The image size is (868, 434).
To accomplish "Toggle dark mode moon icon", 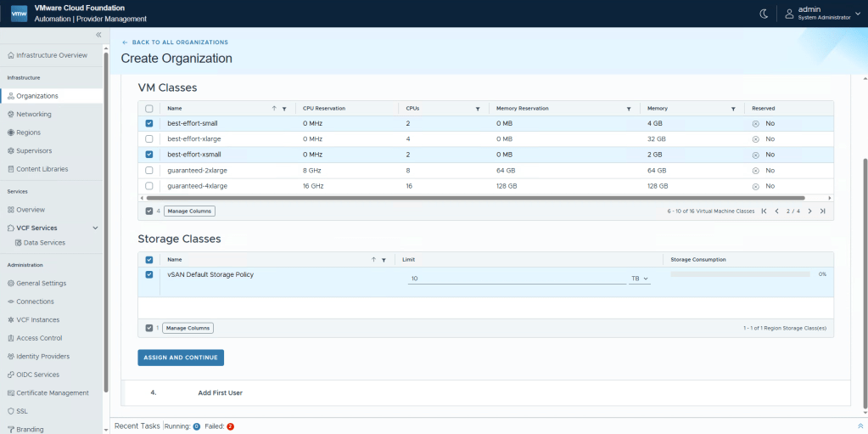I will [x=764, y=13].
